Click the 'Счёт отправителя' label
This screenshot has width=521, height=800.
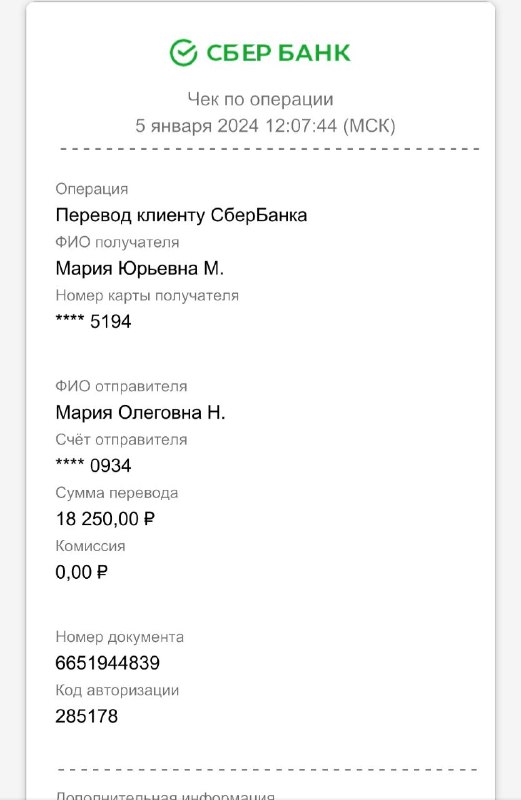click(121, 439)
